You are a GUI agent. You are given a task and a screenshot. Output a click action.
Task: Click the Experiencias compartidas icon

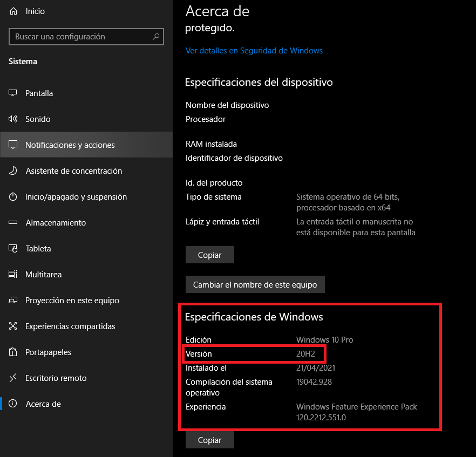click(x=13, y=326)
